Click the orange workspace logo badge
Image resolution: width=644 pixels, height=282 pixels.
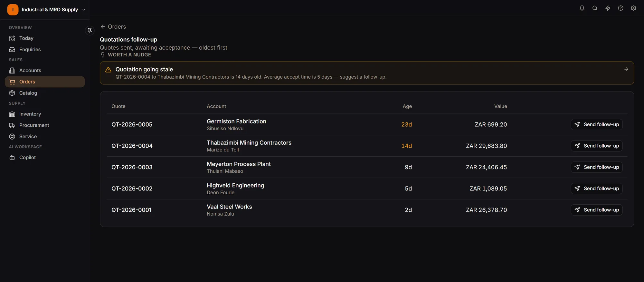click(13, 10)
